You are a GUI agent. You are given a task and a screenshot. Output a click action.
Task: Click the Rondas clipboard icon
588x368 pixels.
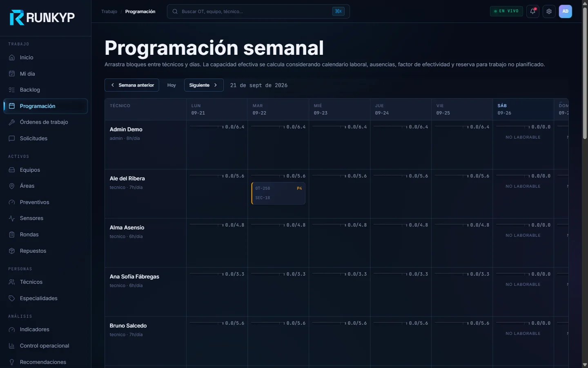point(12,235)
